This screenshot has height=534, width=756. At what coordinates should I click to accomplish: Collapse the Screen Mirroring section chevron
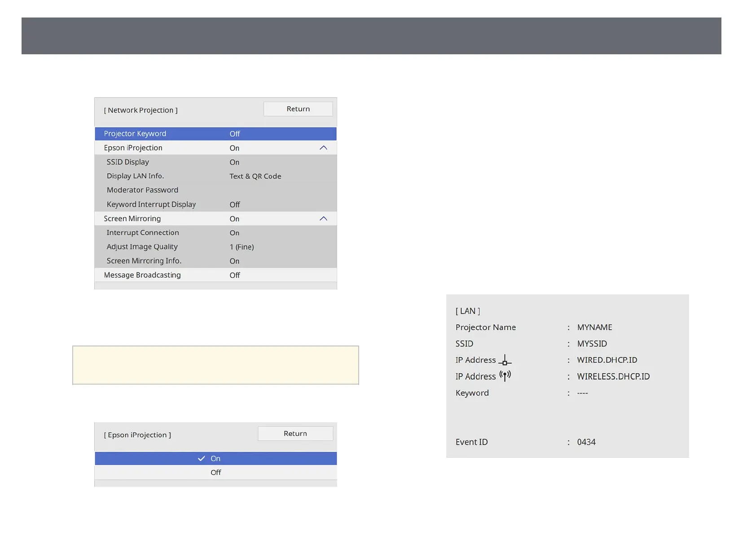point(323,219)
